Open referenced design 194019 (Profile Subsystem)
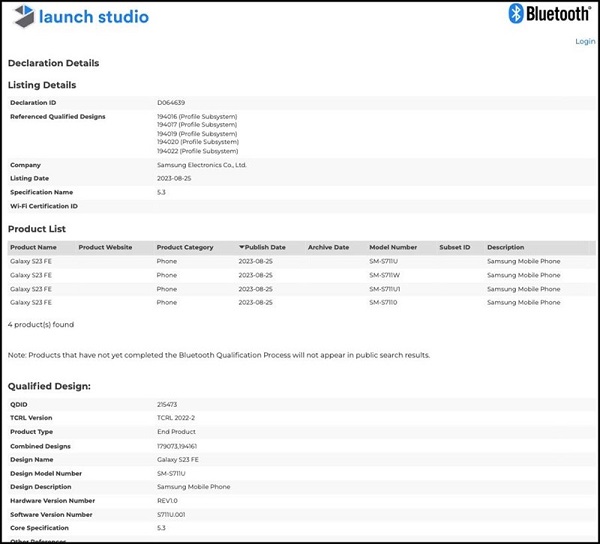The image size is (600, 544). tap(197, 134)
